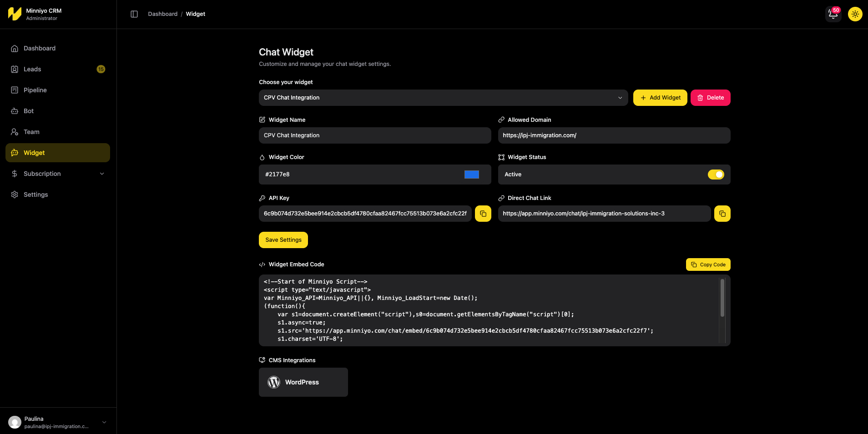Viewport: 868px width, 434px height.
Task: Open the notifications bell
Action: [833, 14]
